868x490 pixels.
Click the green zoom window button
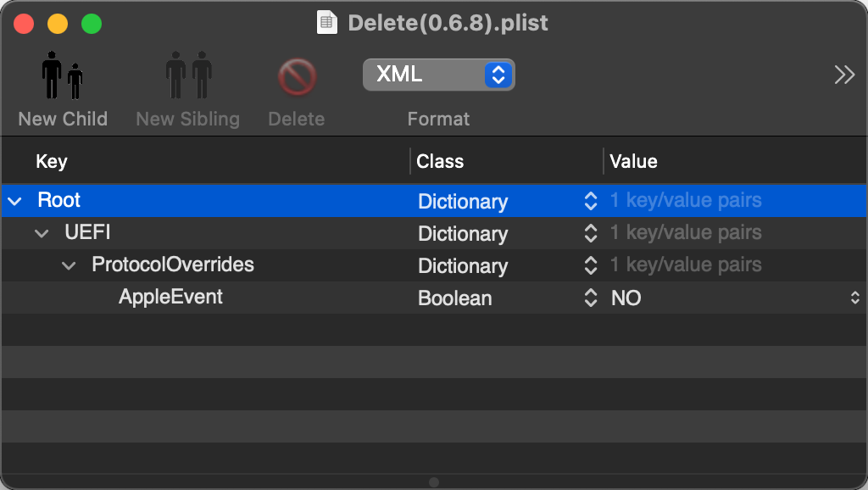(x=92, y=24)
